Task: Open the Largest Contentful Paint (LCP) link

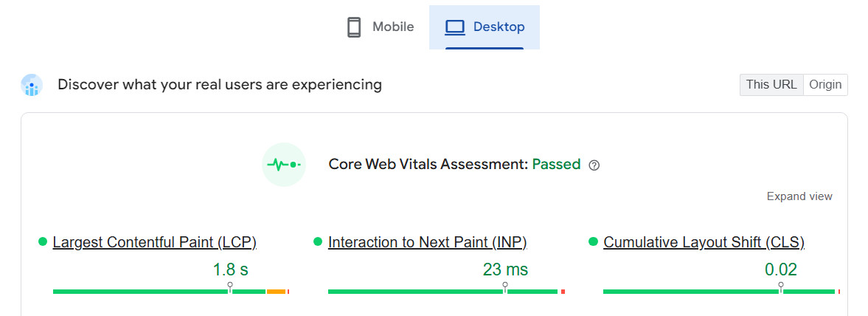Action: click(155, 242)
